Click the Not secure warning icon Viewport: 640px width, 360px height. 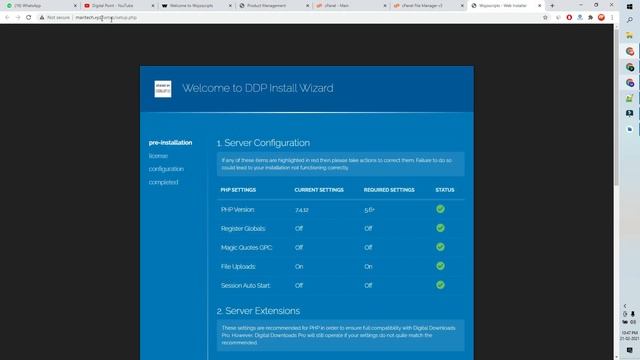pyautogui.click(x=42, y=18)
